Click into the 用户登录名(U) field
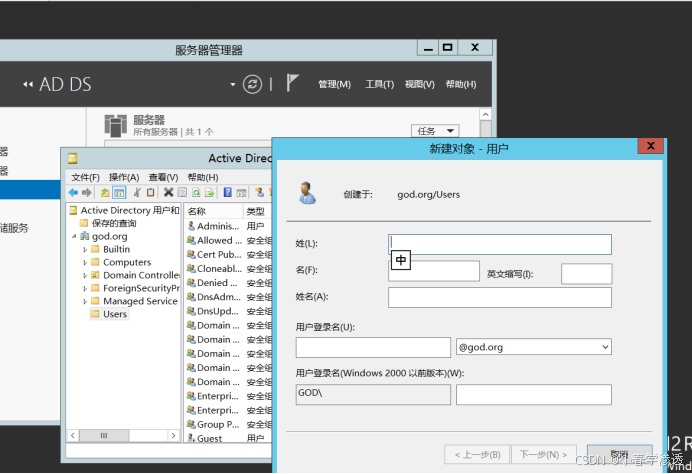Viewport: 692px width, 474px height. click(x=373, y=348)
